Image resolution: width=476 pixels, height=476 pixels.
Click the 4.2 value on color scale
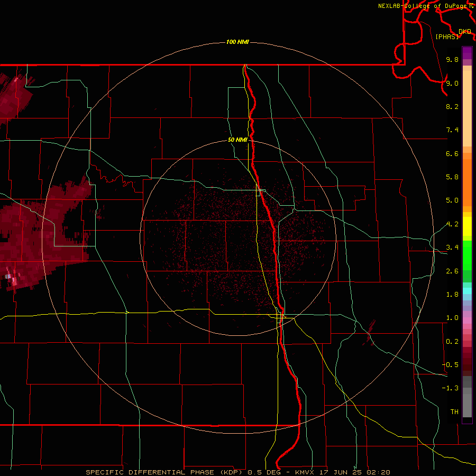(452, 224)
